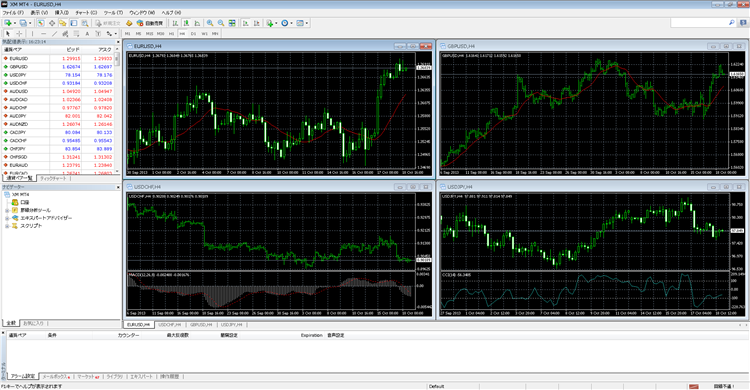Select the vertical line drawing tool
750x390 pixels.
pyautogui.click(x=32, y=33)
